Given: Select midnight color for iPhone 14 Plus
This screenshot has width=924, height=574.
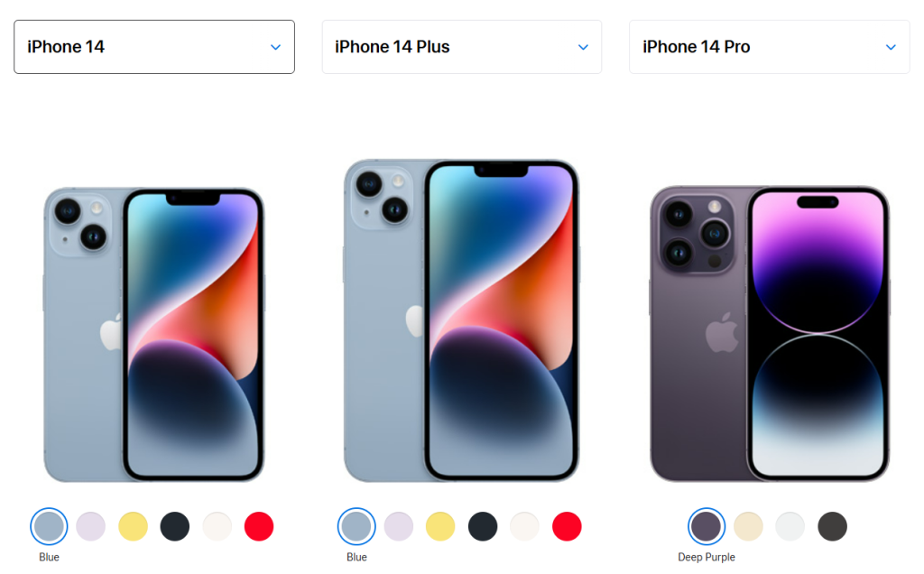Looking at the screenshot, I should click(x=483, y=526).
